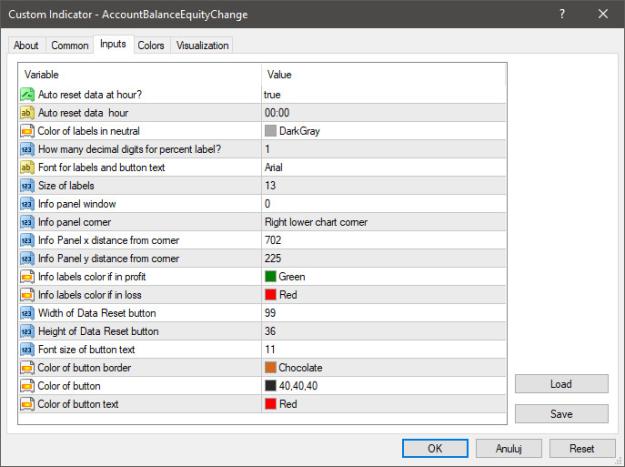Click the color icon next to Color of button text

pyautogui.click(x=27, y=404)
